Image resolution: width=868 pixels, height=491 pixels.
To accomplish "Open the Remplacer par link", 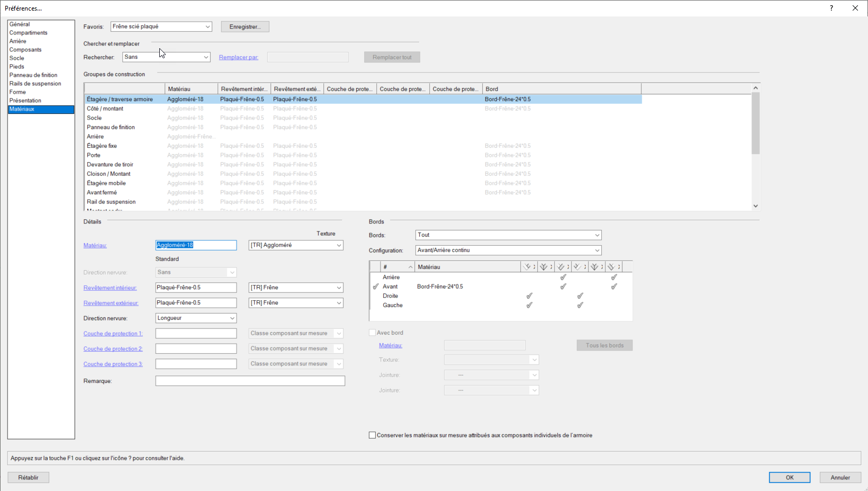I will click(x=238, y=57).
